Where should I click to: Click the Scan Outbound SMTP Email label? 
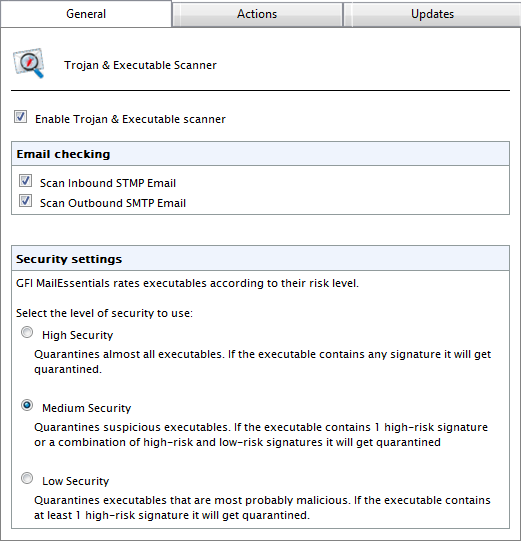(x=113, y=203)
